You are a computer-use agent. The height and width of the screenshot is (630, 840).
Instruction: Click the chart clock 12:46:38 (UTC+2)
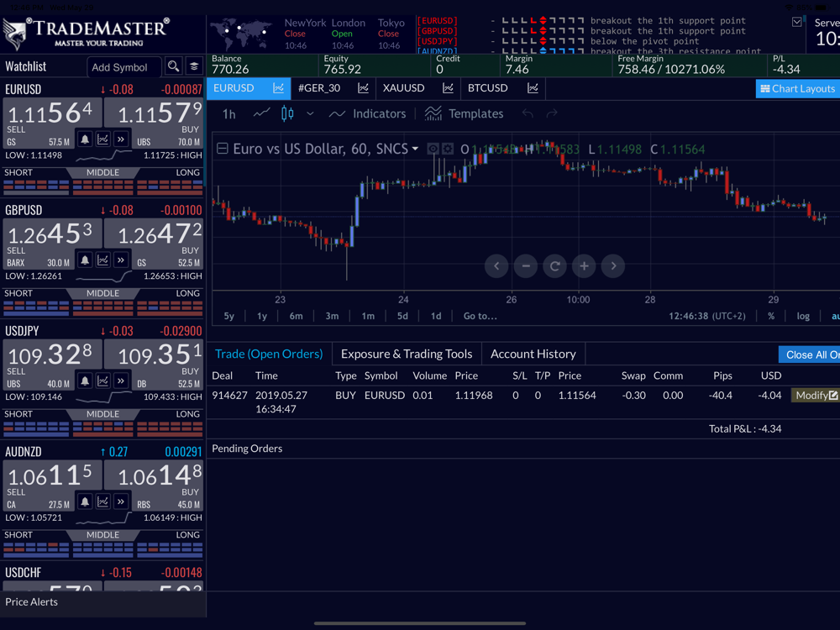pos(706,316)
